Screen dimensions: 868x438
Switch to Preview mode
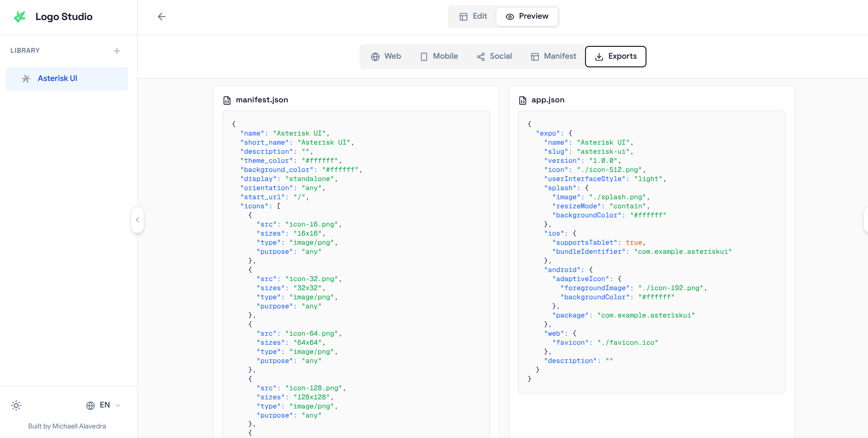pyautogui.click(x=527, y=16)
